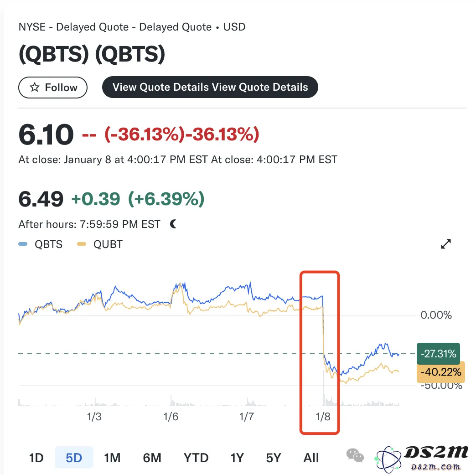
Task: Click the -40.22% QUBT value label
Action: [x=441, y=372]
